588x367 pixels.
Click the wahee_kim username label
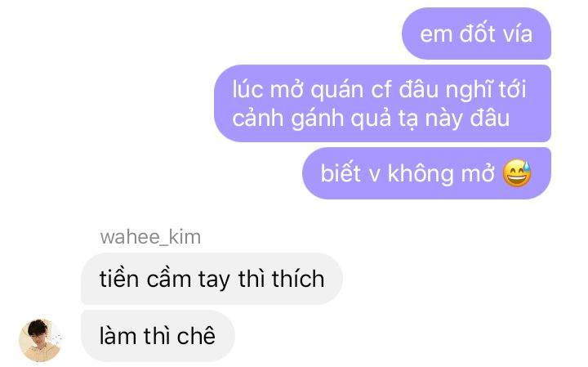(150, 237)
